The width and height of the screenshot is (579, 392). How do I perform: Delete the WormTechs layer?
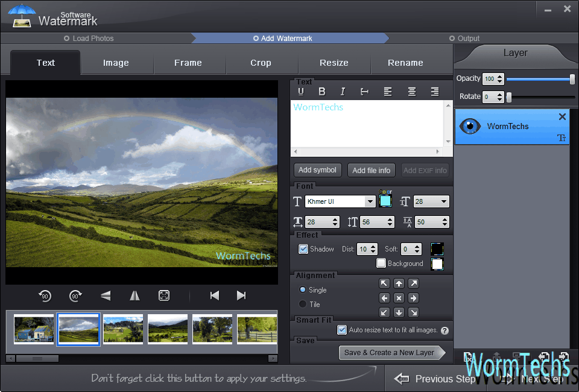click(562, 116)
